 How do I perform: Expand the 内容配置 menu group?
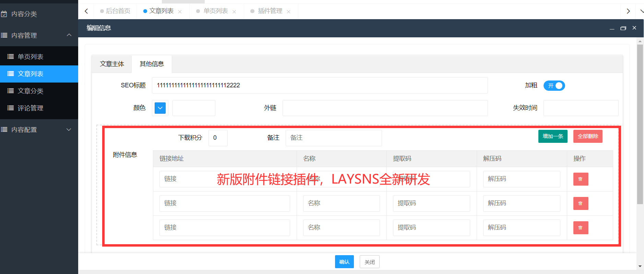[39, 129]
